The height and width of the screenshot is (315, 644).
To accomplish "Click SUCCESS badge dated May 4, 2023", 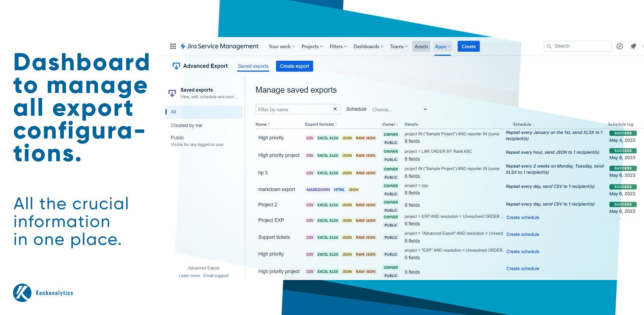I will [x=623, y=133].
